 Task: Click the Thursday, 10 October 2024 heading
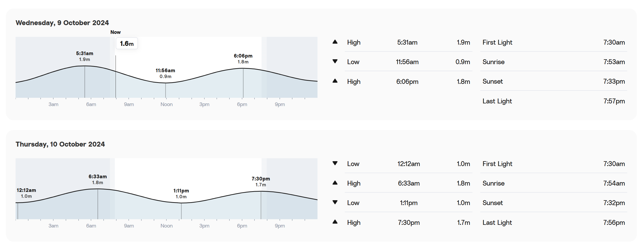pos(60,144)
